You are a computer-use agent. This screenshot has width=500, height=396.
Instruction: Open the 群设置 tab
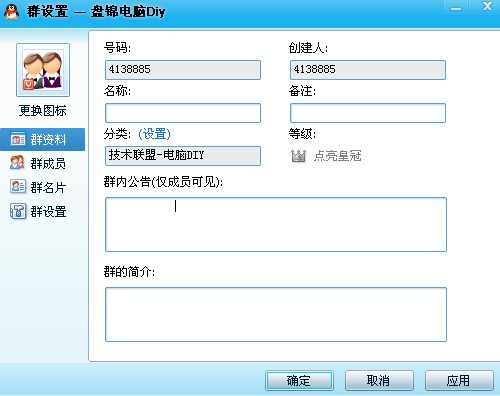pyautogui.click(x=43, y=211)
